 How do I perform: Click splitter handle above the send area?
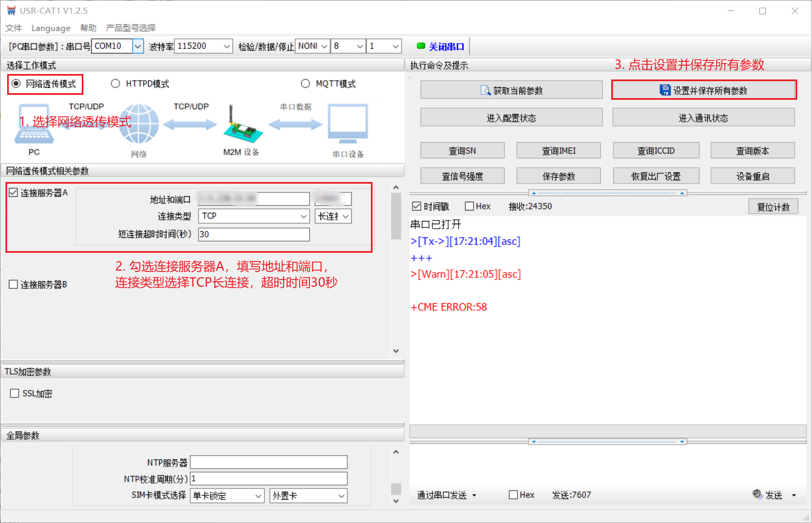[x=607, y=441]
